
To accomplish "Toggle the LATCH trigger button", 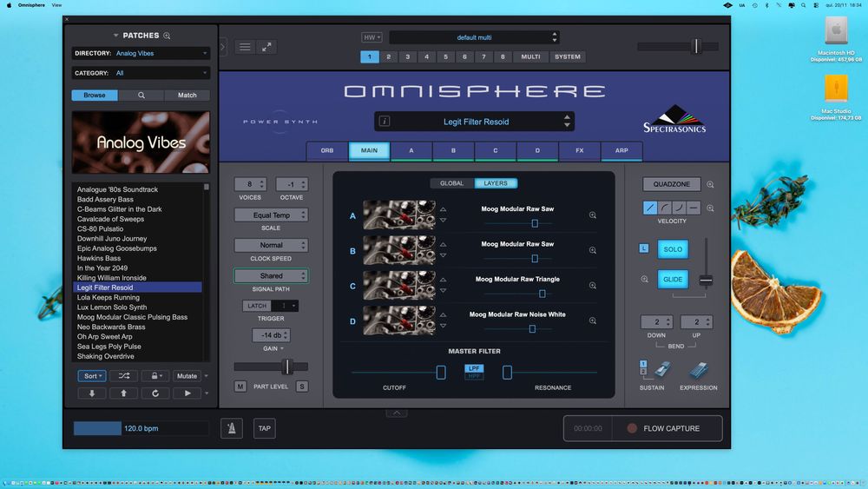I will pyautogui.click(x=257, y=306).
